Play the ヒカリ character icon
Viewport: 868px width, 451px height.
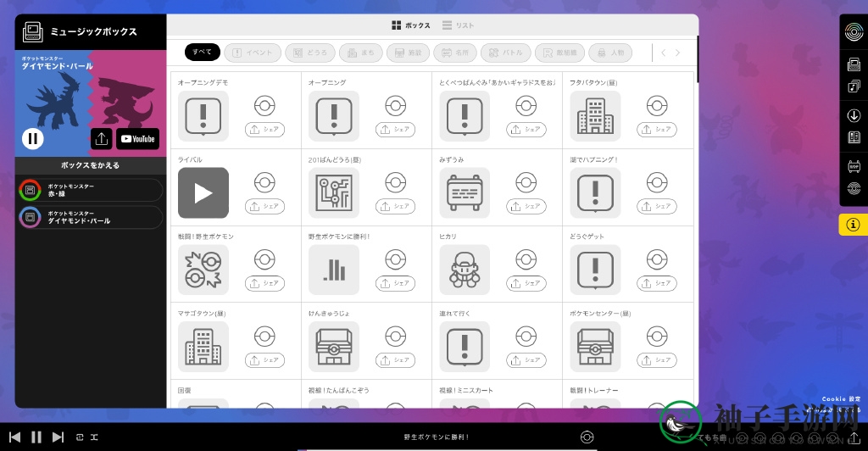[465, 270]
